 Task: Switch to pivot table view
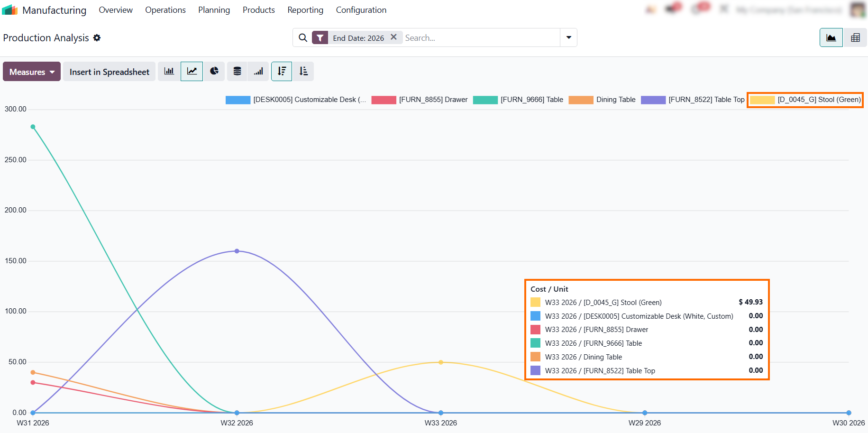click(855, 38)
